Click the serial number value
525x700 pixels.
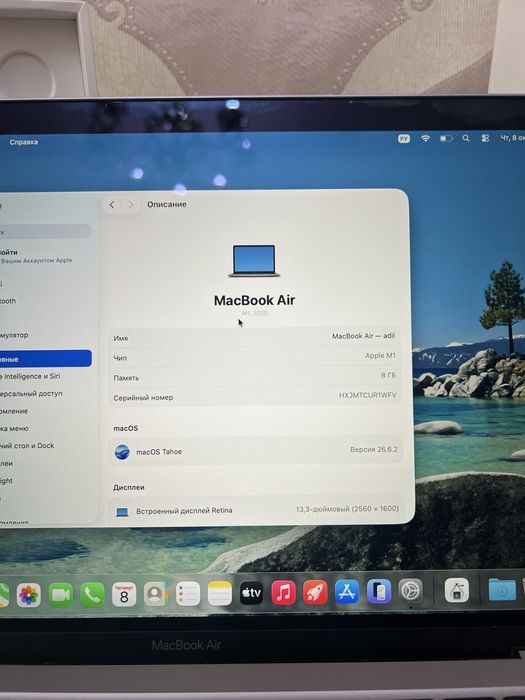tap(367, 395)
